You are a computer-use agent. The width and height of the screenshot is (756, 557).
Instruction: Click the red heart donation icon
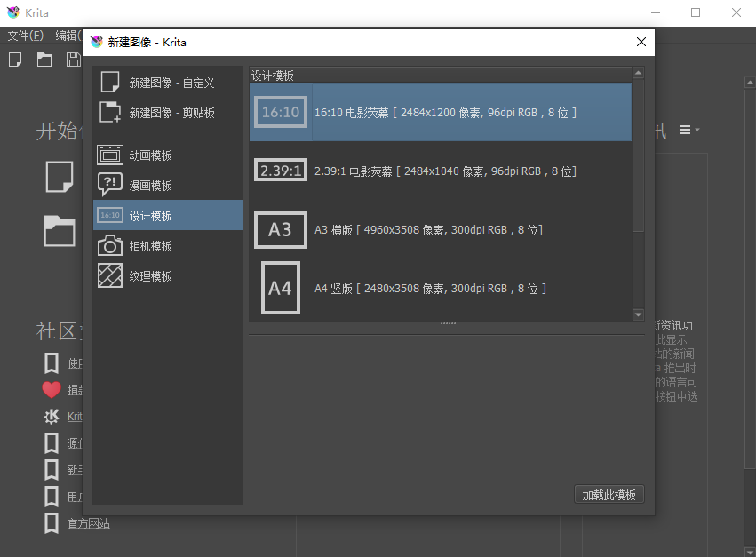coord(52,390)
